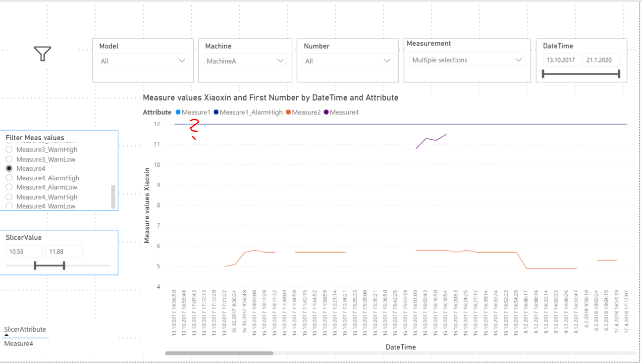Click the SlicerValue slider upper handle
This screenshot has width=642, height=364.
(x=64, y=266)
